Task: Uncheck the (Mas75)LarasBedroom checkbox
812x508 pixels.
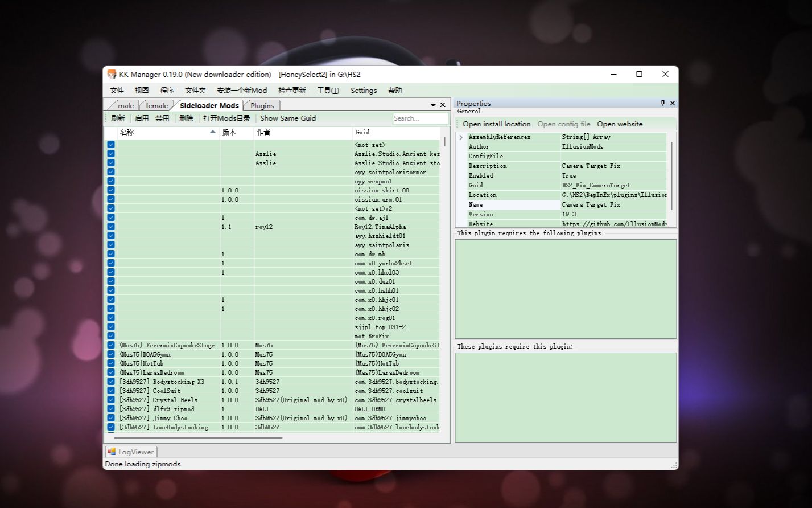Action: coord(111,372)
